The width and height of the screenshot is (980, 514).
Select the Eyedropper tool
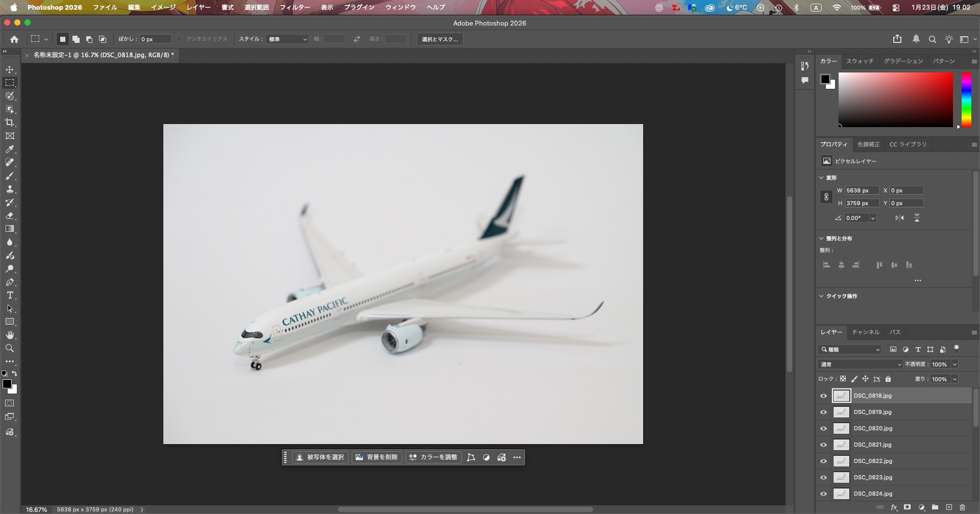[10, 149]
